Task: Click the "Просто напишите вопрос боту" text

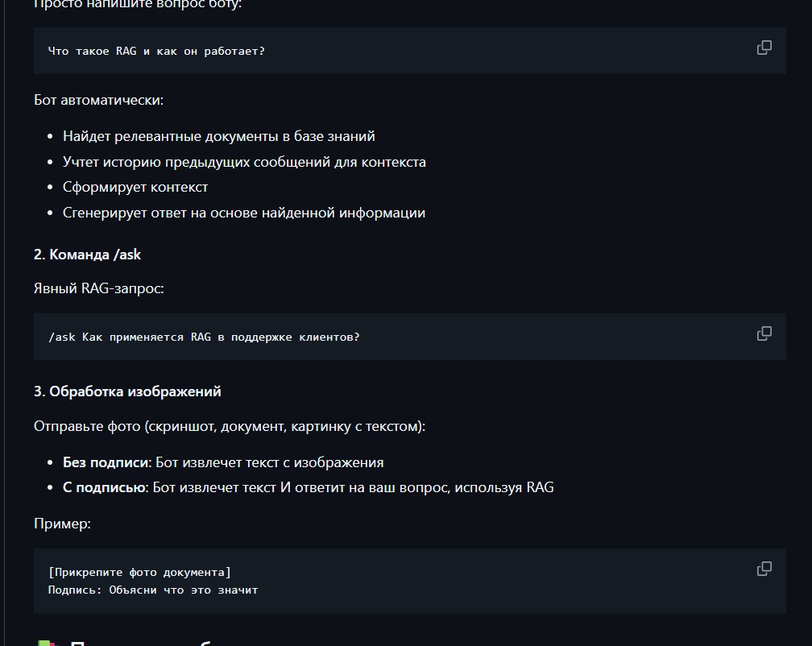Action: tap(137, 4)
